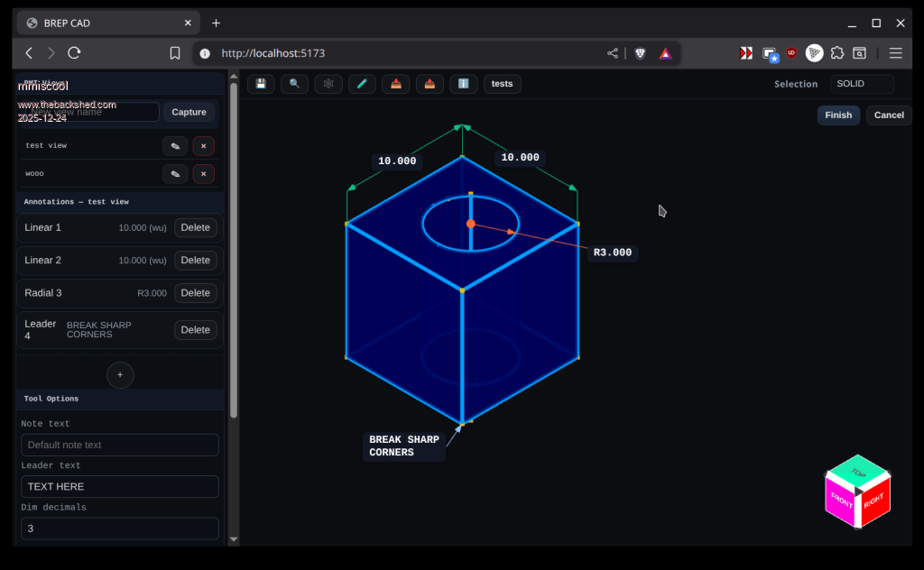The width and height of the screenshot is (924, 570).
Task: Click the magnifying glass zoom icon
Action: tap(294, 84)
